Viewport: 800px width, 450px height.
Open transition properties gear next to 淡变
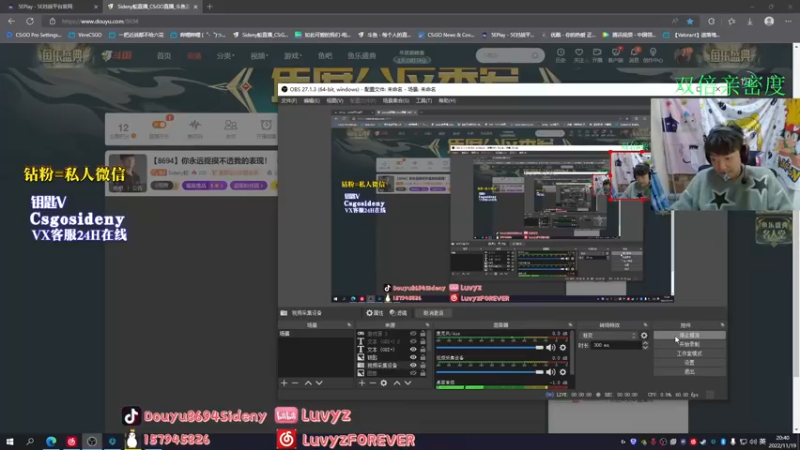tap(644, 335)
